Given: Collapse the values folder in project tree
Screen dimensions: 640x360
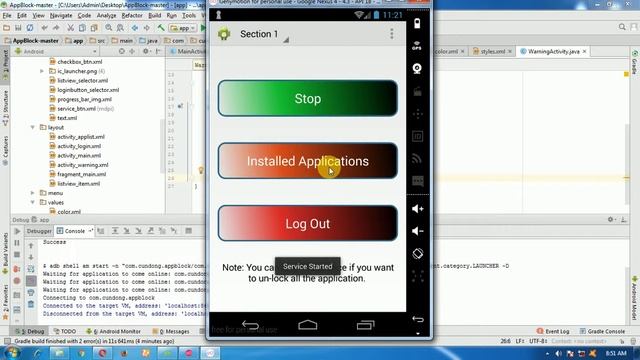Looking at the screenshot, I should pyautogui.click(x=32, y=202).
